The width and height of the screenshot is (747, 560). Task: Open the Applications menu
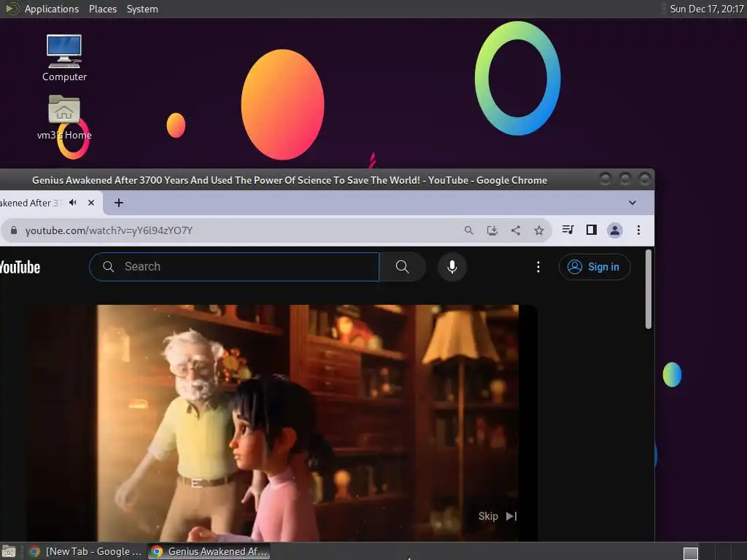[x=52, y=9]
